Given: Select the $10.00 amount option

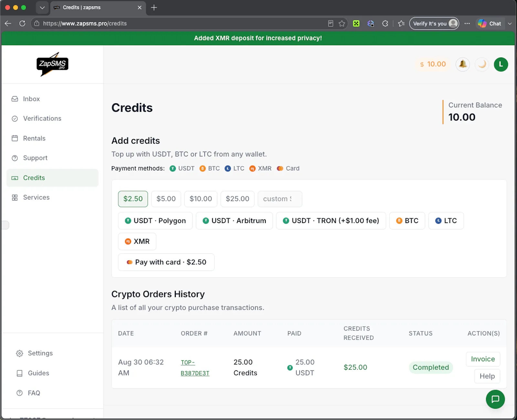Looking at the screenshot, I should [201, 199].
